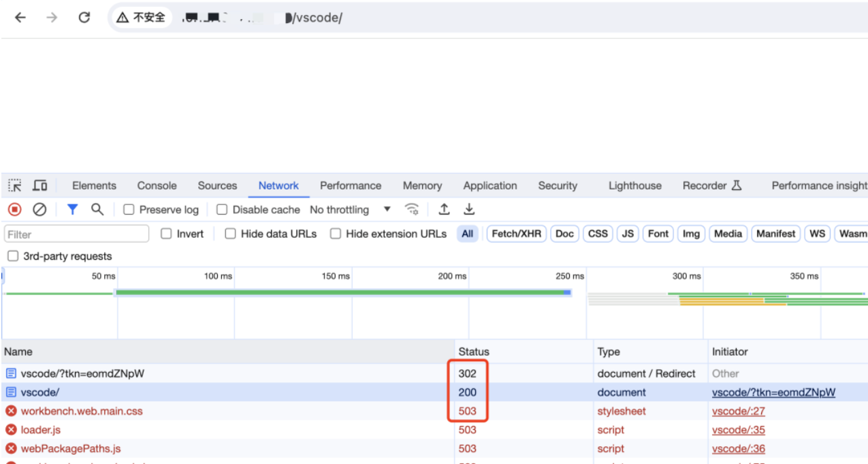868x464 pixels.
Task: Open the Security tab
Action: (558, 185)
